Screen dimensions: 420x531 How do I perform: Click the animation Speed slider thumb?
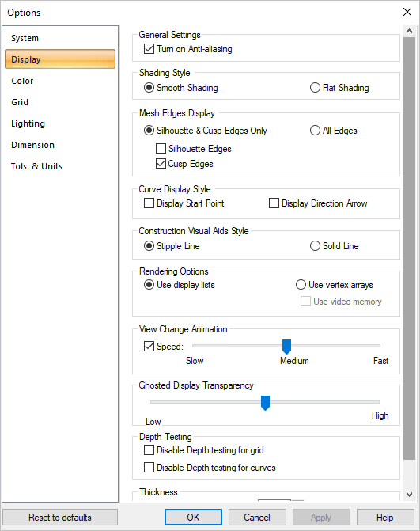click(x=286, y=347)
